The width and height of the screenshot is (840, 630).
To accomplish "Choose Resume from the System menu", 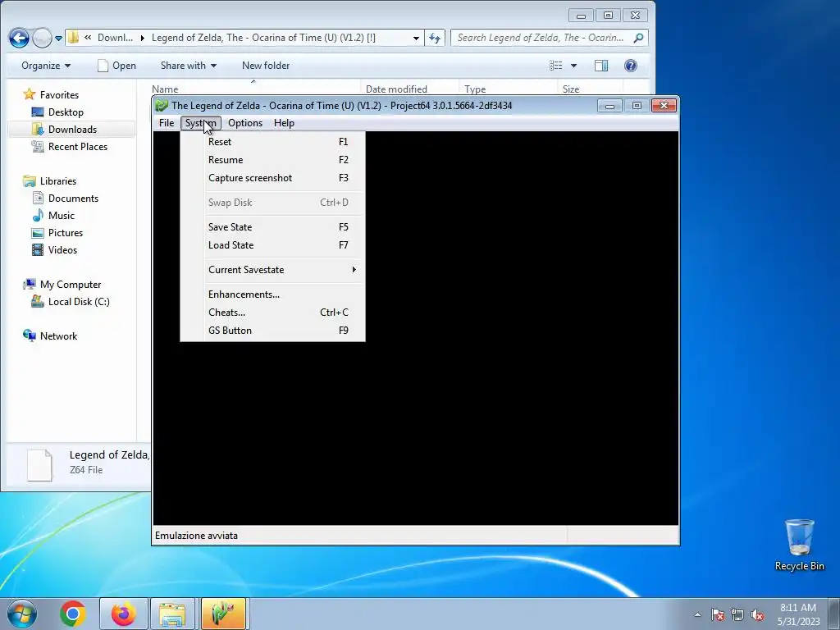I will coord(272,160).
